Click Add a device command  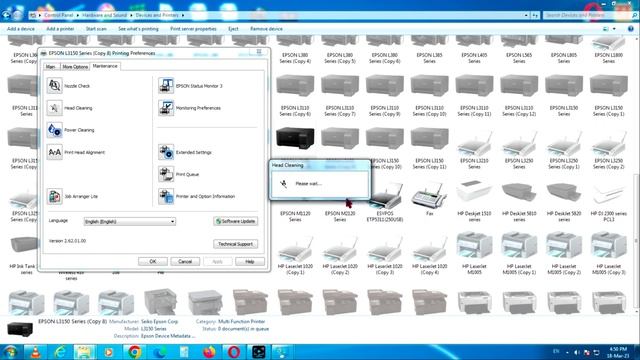[x=21, y=29]
